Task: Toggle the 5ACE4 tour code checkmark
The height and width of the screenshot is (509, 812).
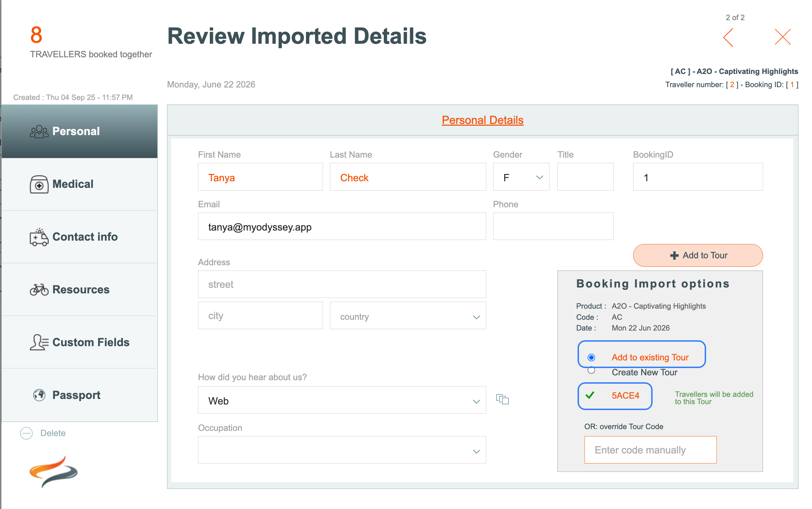Action: tap(590, 395)
